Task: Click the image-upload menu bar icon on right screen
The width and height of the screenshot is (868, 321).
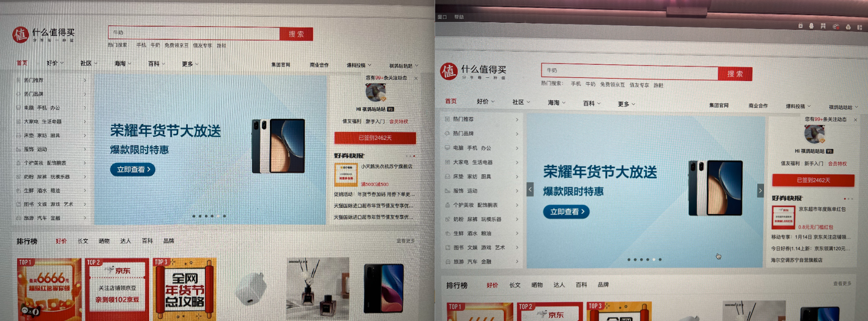Action: coord(800,26)
